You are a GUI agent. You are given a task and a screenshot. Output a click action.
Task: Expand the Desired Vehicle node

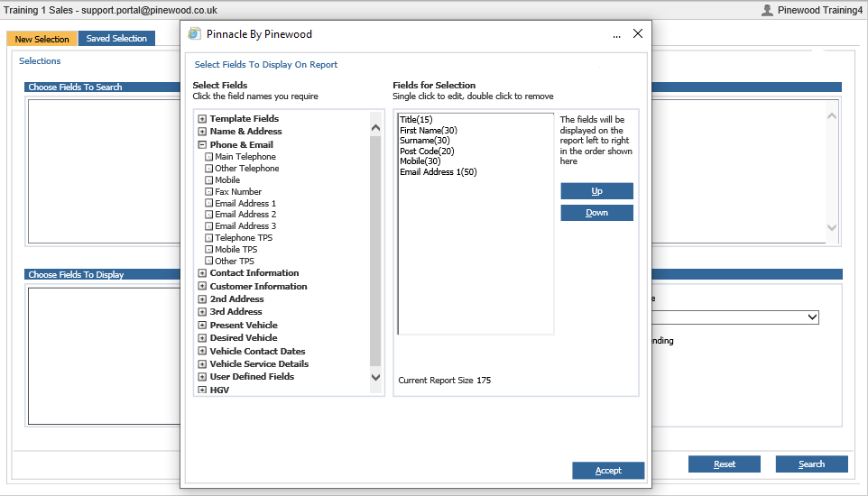coord(202,338)
